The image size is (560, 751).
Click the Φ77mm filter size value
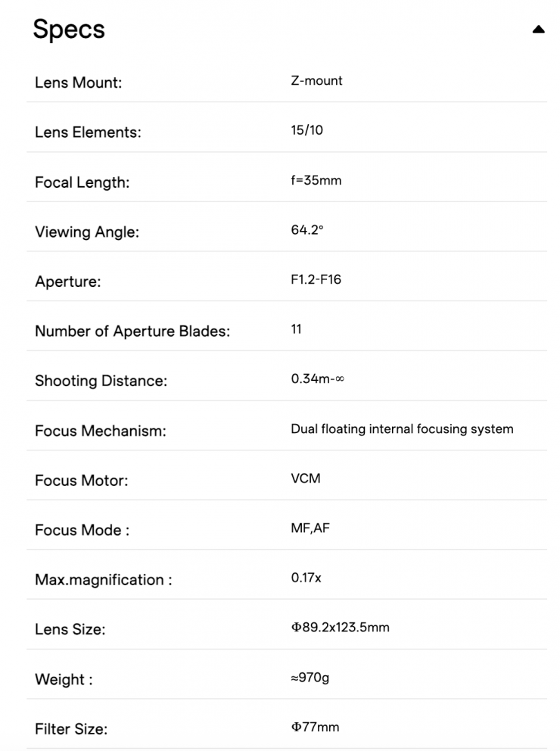coord(315,728)
